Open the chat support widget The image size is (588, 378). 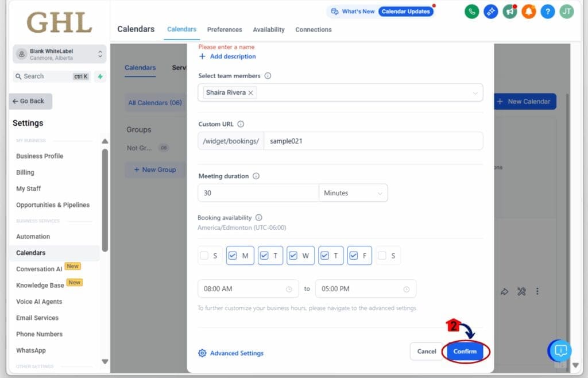point(560,350)
